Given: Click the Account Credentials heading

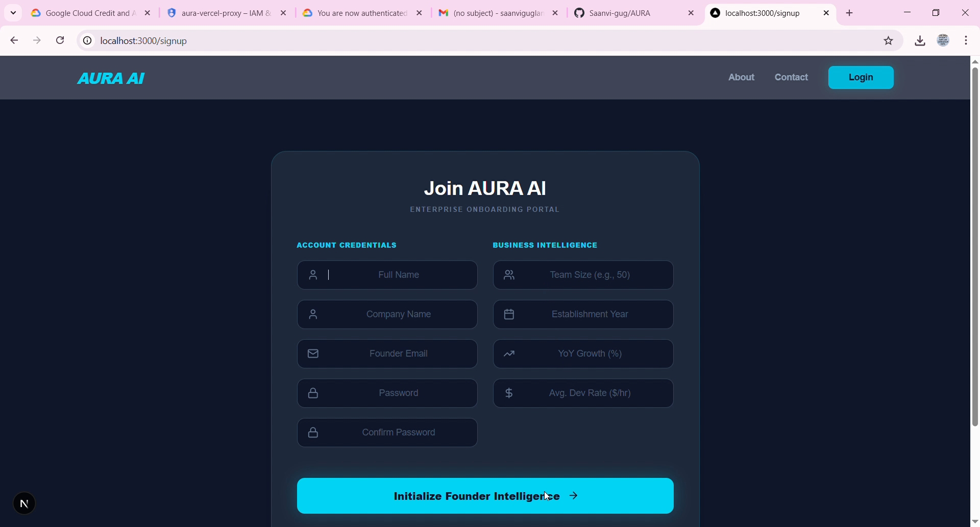Looking at the screenshot, I should (347, 246).
